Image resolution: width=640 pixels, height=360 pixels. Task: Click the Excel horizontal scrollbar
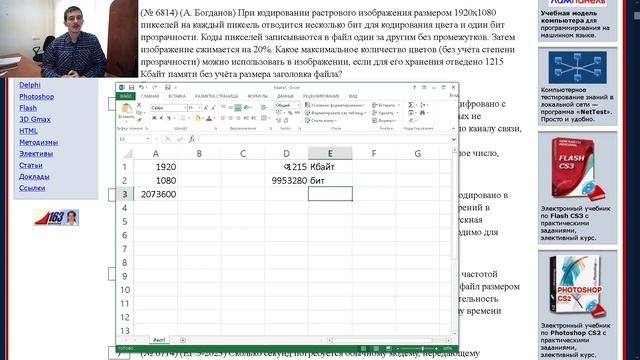pos(388,340)
